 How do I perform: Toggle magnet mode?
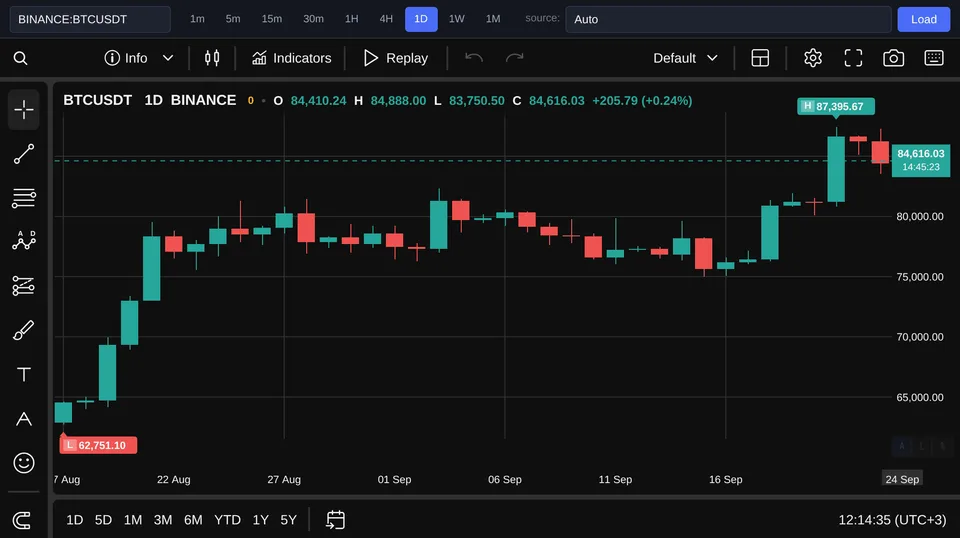22,520
